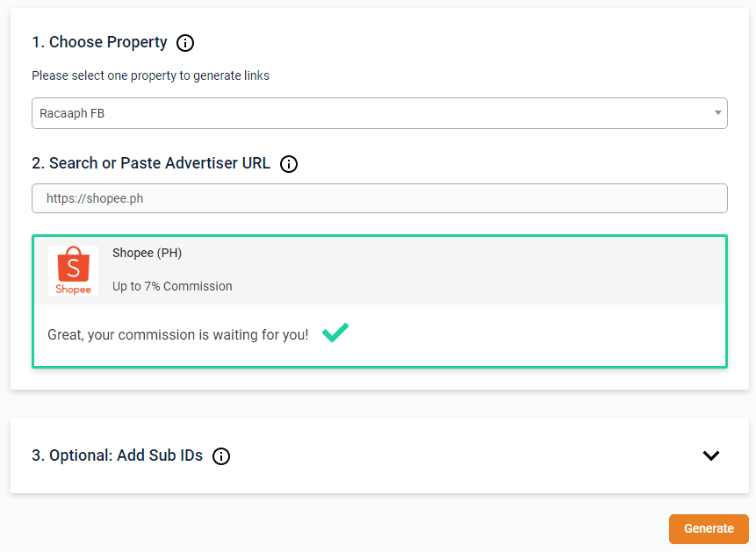Click the green checkmark icon

pyautogui.click(x=335, y=333)
